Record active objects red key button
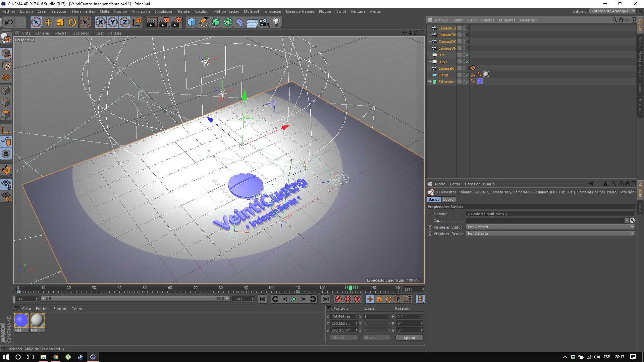The height and width of the screenshot is (362, 644). [338, 299]
